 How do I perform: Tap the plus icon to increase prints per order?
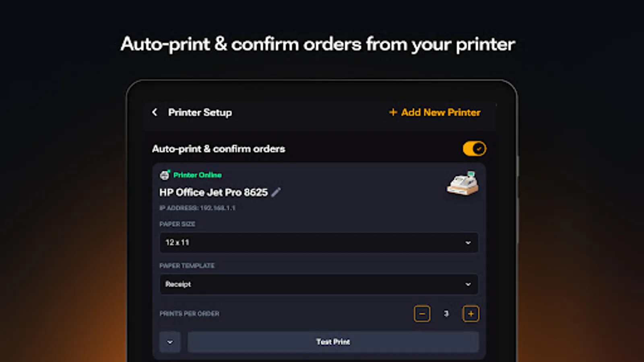[471, 313]
